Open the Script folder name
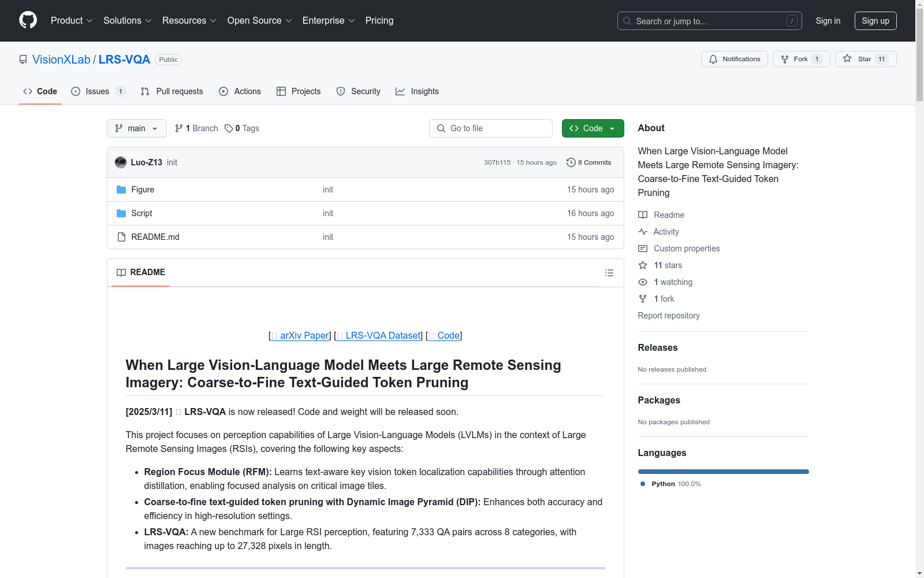 click(141, 213)
